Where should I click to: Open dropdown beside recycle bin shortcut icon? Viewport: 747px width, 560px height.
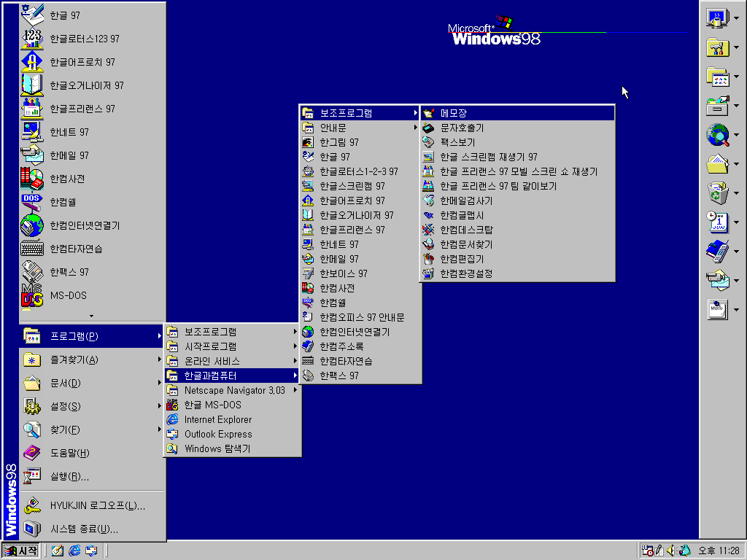[737, 192]
